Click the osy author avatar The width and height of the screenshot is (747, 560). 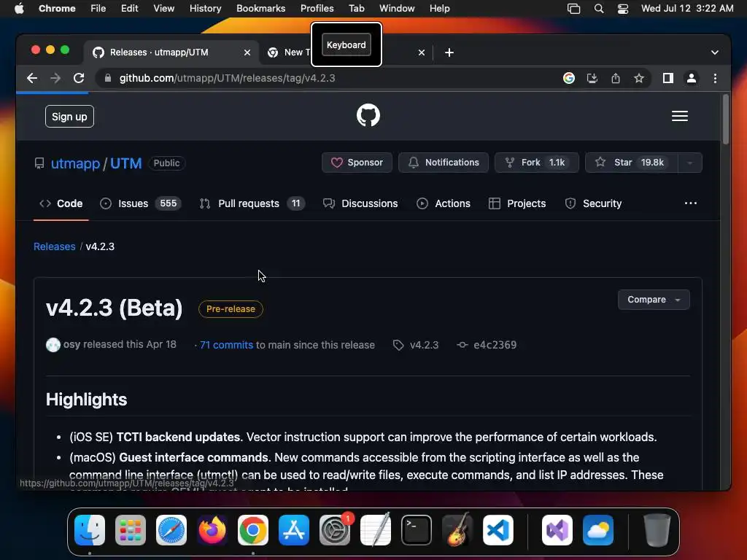point(53,344)
